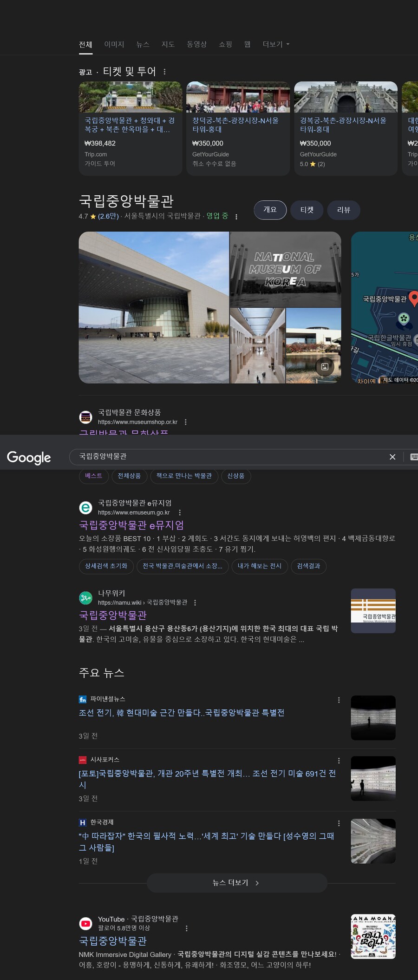
Task: Open the 2.6만 reviews link
Action: point(108,216)
